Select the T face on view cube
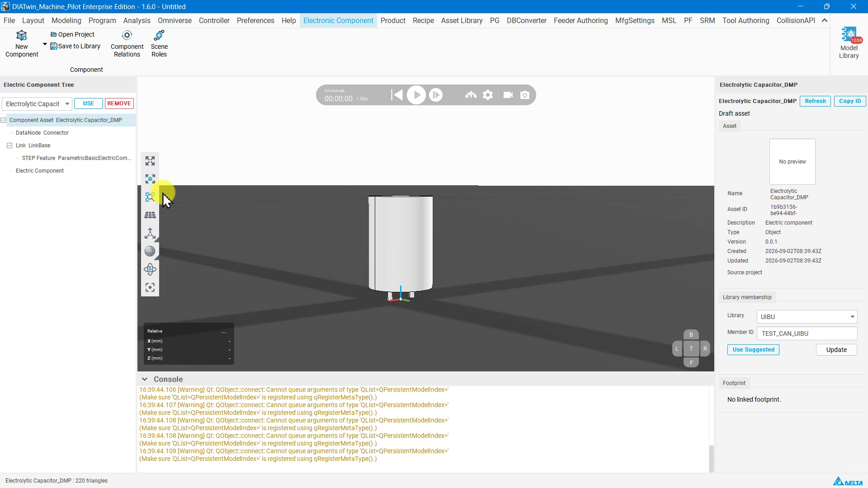The height and width of the screenshot is (488, 868). [x=691, y=348]
